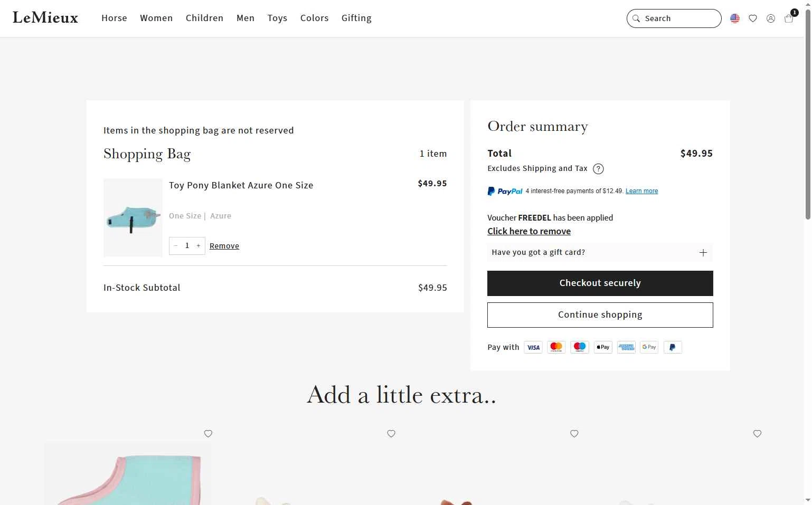Open the account profile icon
The image size is (812, 505).
[771, 18]
